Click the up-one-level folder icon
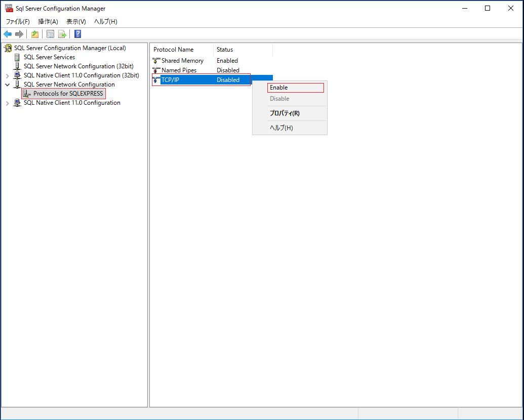Viewport: 524px width, 420px height. [x=35, y=34]
